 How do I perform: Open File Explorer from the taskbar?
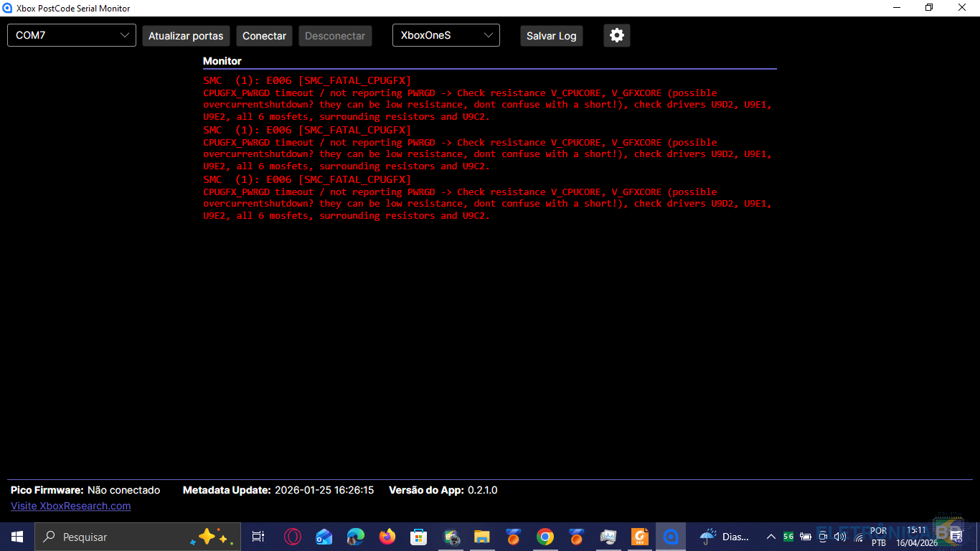click(x=481, y=537)
